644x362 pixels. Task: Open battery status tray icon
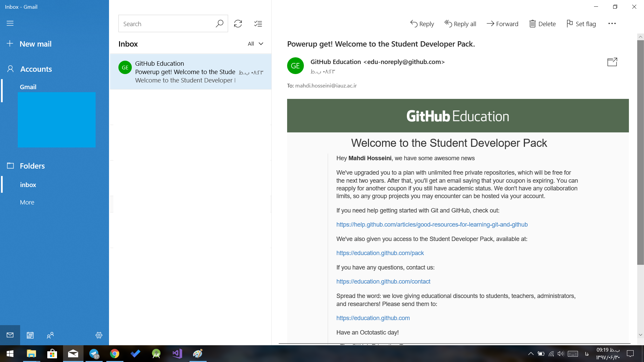click(541, 354)
